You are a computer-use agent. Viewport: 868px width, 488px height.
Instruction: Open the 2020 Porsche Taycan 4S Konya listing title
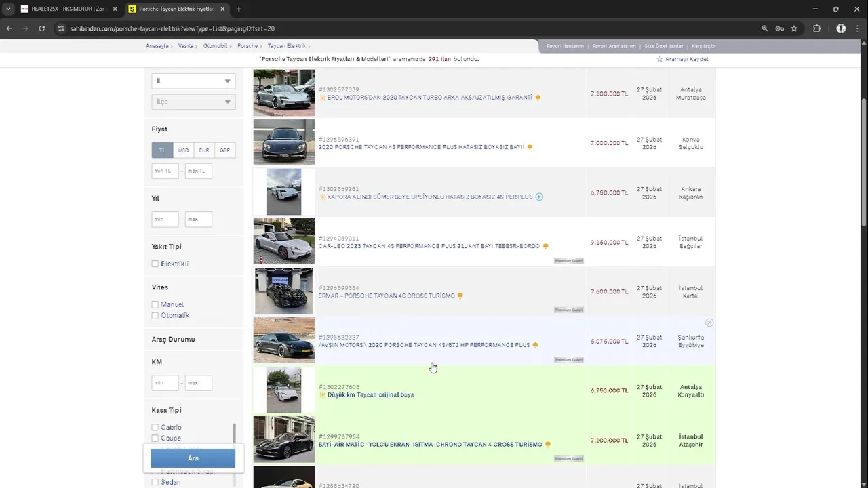421,147
